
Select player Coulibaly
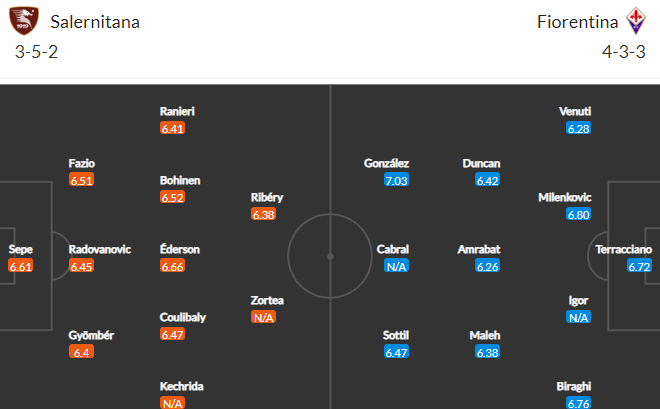click(183, 317)
